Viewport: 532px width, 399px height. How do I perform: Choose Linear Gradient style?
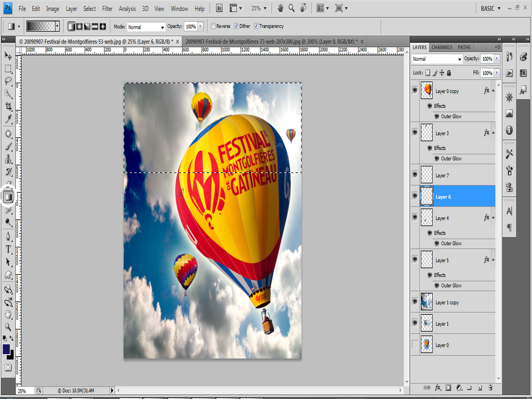(71, 26)
